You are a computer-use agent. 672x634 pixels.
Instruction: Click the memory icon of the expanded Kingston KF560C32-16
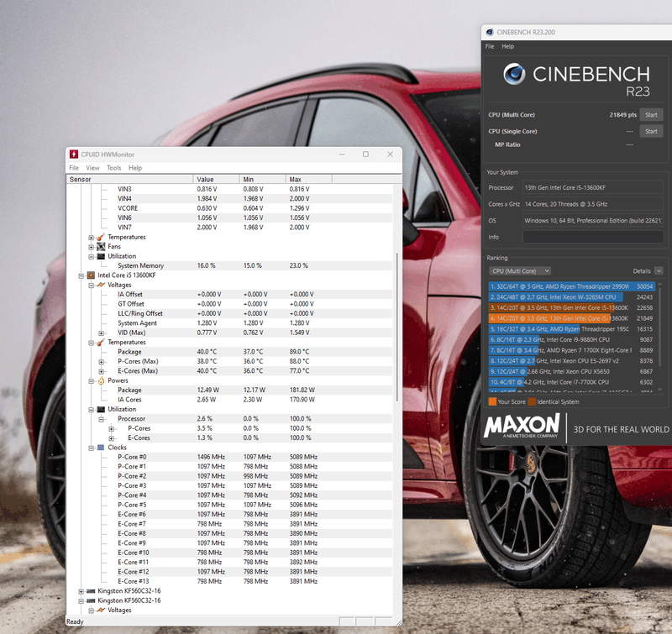91,600
